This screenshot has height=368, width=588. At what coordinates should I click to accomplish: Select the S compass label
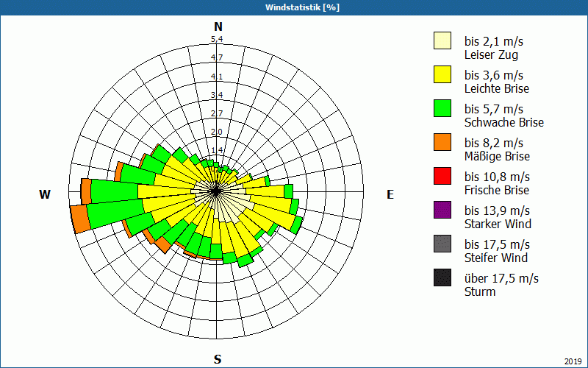click(x=218, y=359)
